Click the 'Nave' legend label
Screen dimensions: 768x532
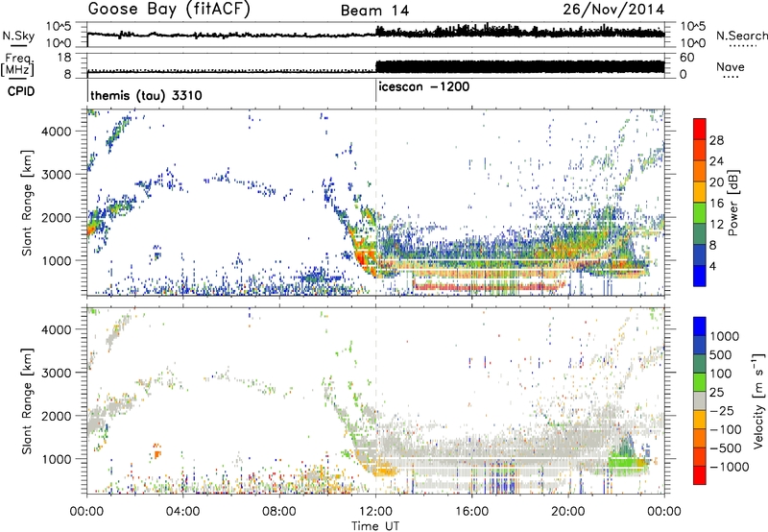(731, 66)
